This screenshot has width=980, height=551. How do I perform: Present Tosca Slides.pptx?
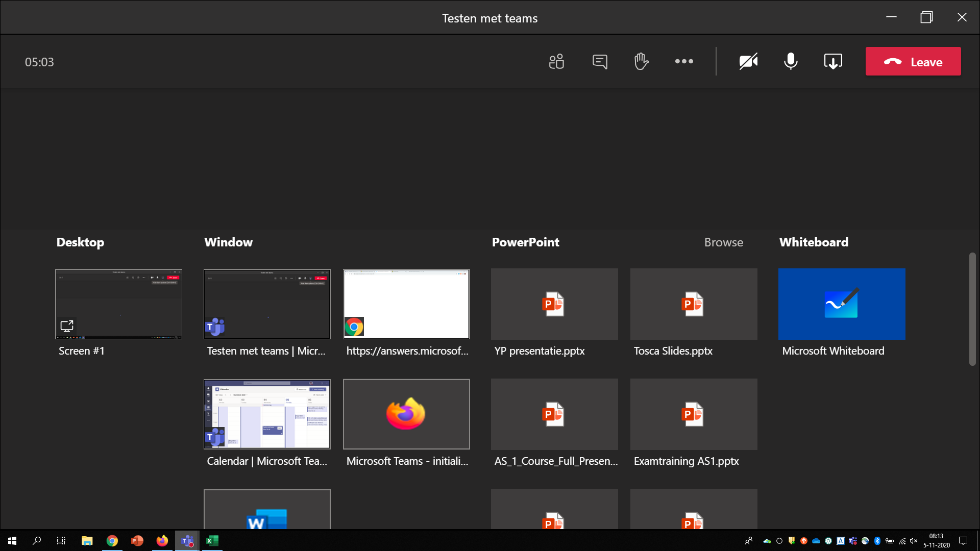[x=694, y=304]
